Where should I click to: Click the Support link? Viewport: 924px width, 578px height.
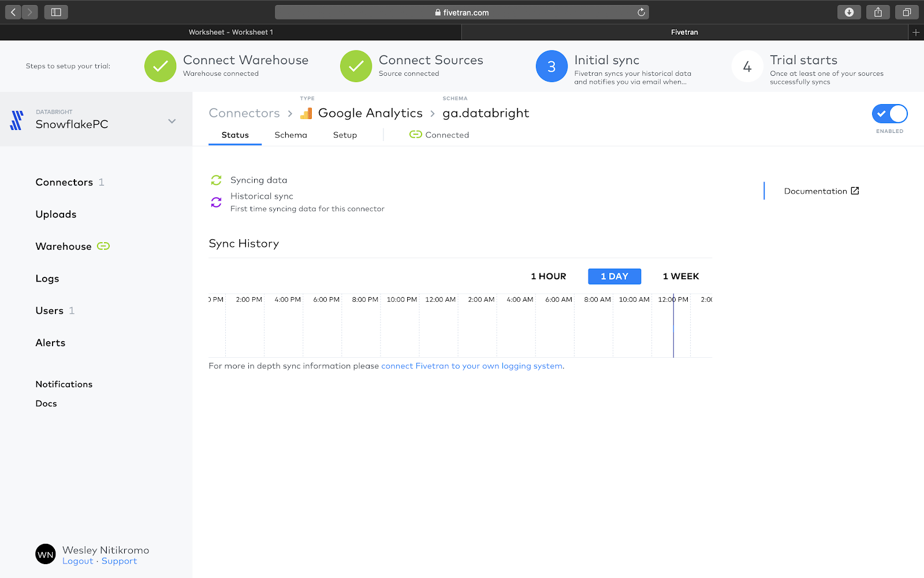pyautogui.click(x=120, y=561)
